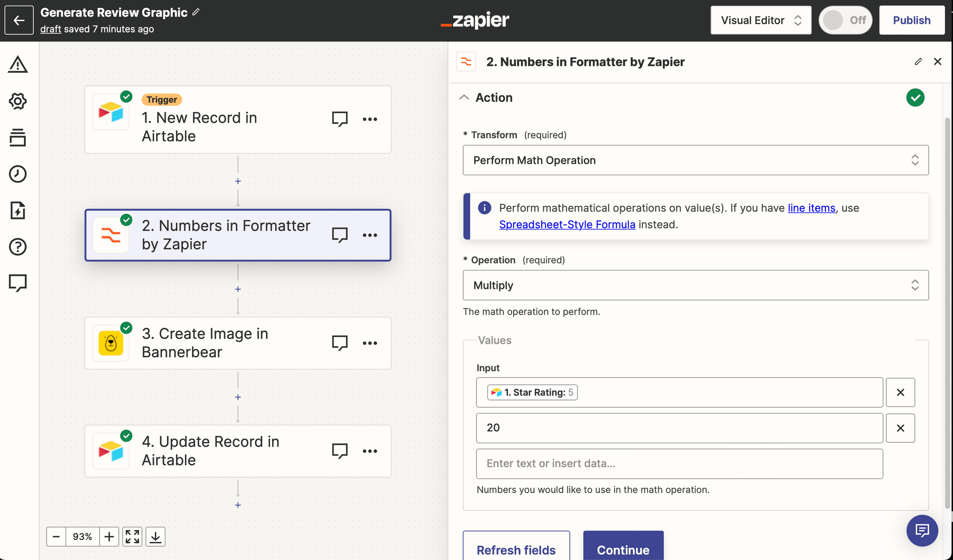Viewport: 953px width, 560px height.
Task: Click the zoom percentage stepper control
Action: coord(82,537)
